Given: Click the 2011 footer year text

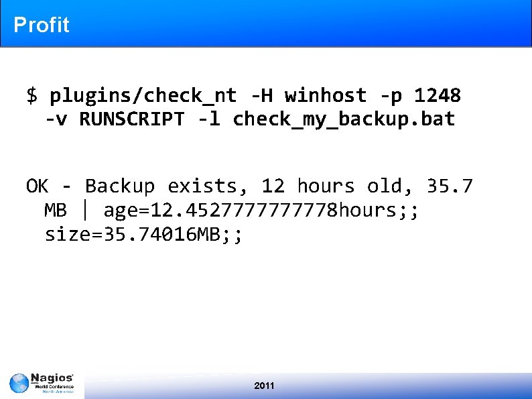Looking at the screenshot, I should click(x=264, y=386).
